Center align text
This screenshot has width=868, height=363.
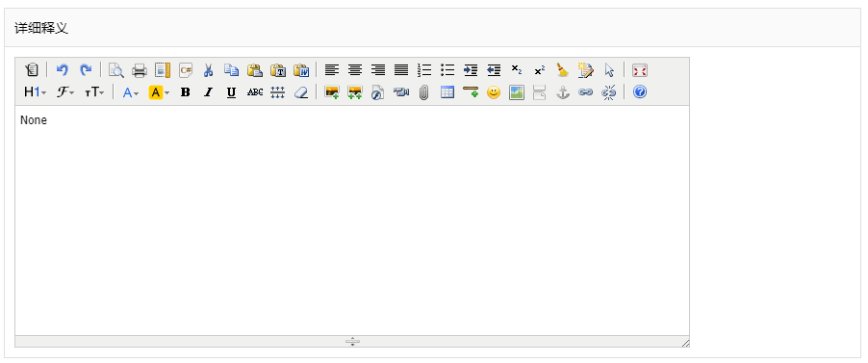[355, 70]
